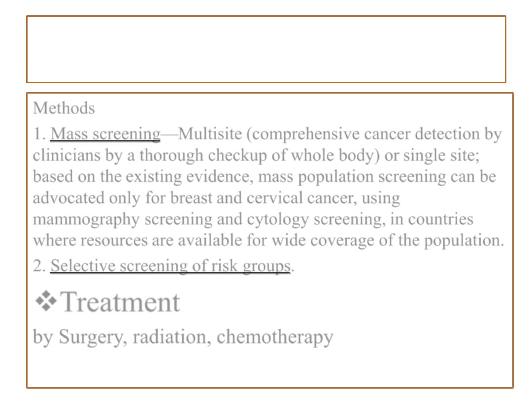Click the list number 2 marker
532x399 pixels.
(39, 266)
